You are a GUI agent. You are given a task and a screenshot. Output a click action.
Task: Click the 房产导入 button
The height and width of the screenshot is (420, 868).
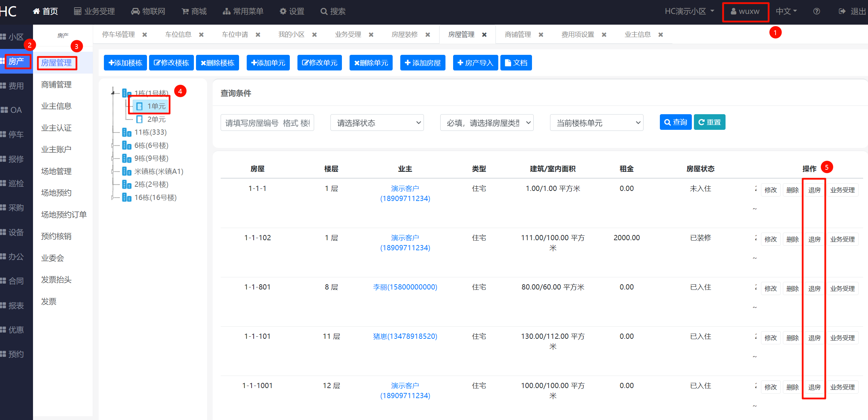point(476,63)
